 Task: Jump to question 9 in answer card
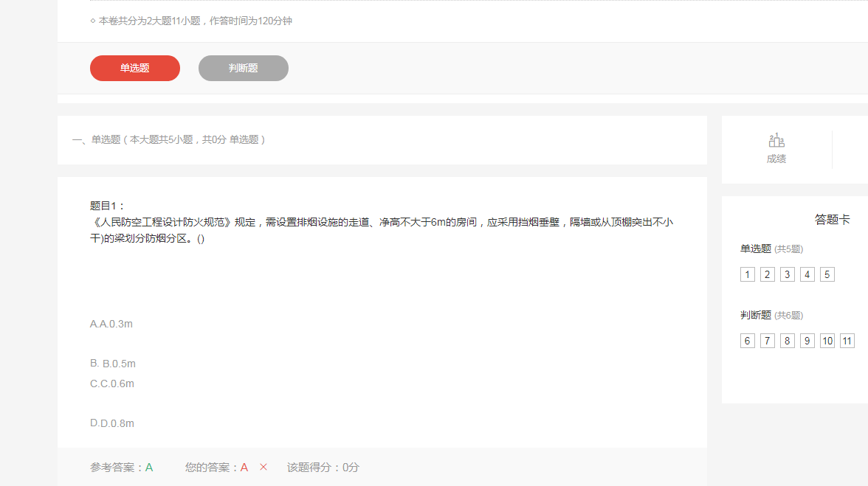(x=807, y=341)
